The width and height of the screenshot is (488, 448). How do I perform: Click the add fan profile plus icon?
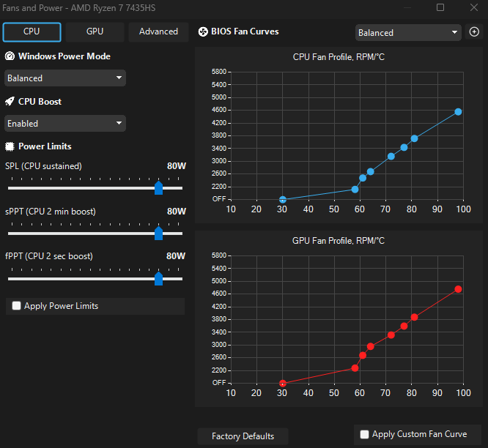pyautogui.click(x=474, y=31)
